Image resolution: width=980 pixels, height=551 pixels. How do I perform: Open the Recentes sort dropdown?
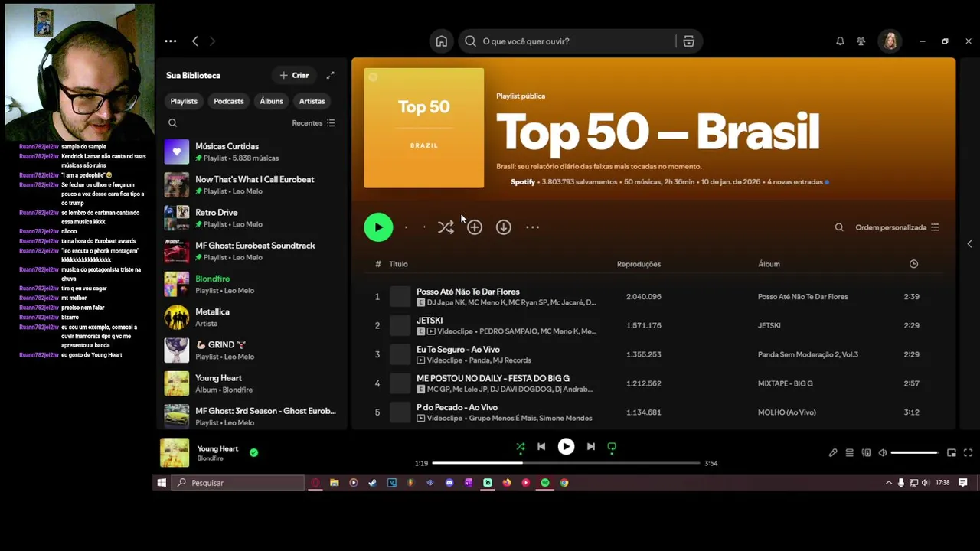point(313,122)
